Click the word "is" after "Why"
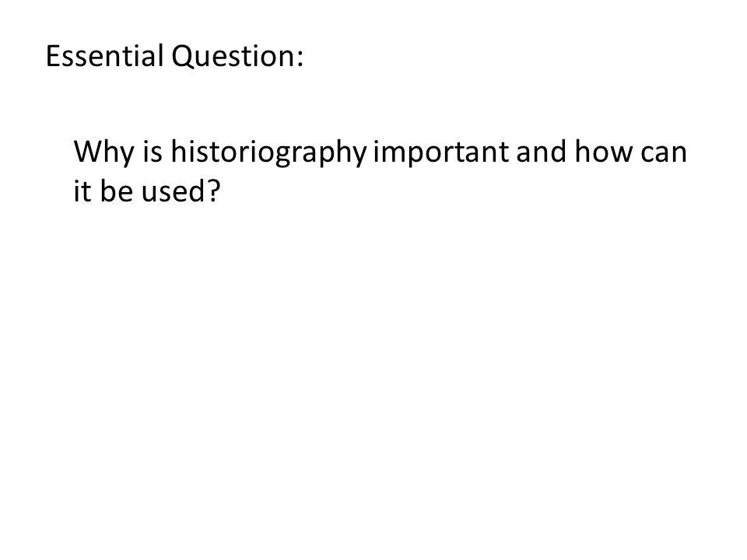 pyautogui.click(x=153, y=152)
